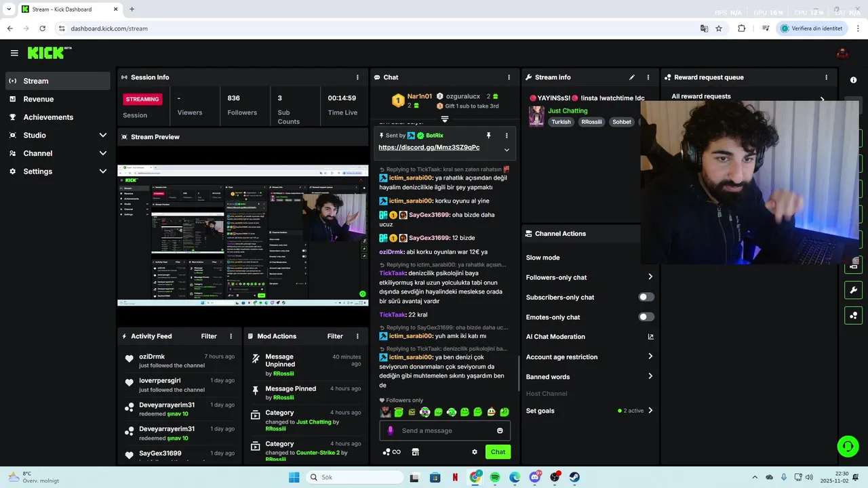
Task: Open the Revenue section
Action: click(58, 99)
